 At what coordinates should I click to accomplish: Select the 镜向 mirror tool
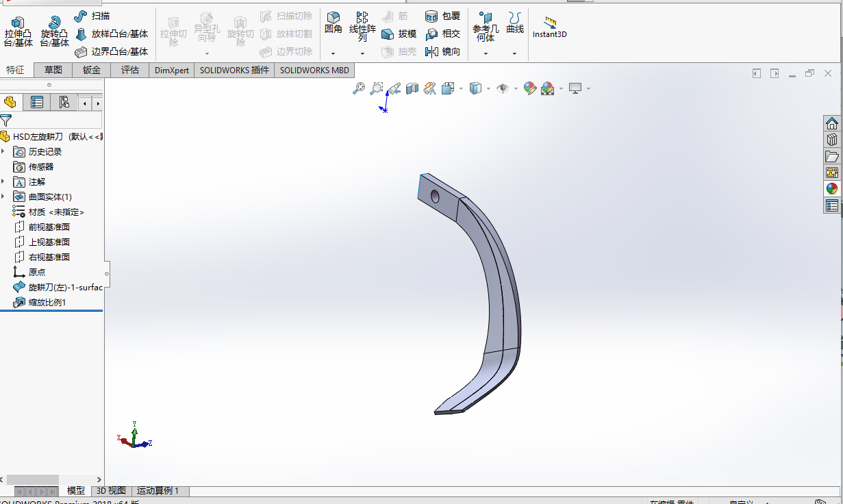tap(442, 51)
